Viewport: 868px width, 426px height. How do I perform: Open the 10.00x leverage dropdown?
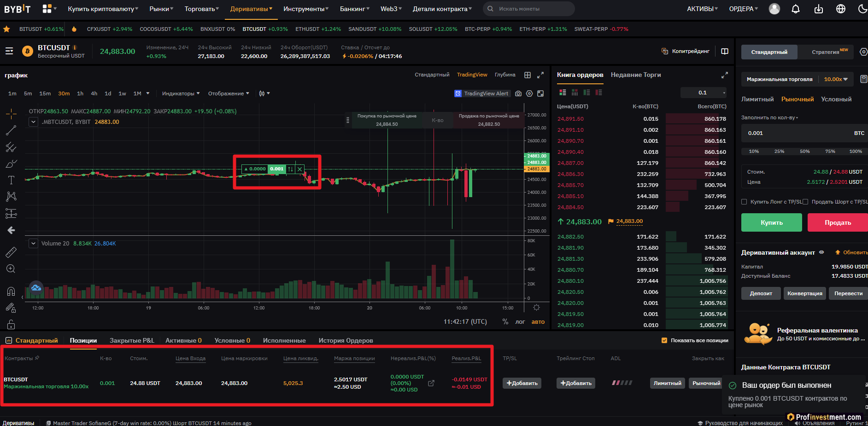point(836,79)
